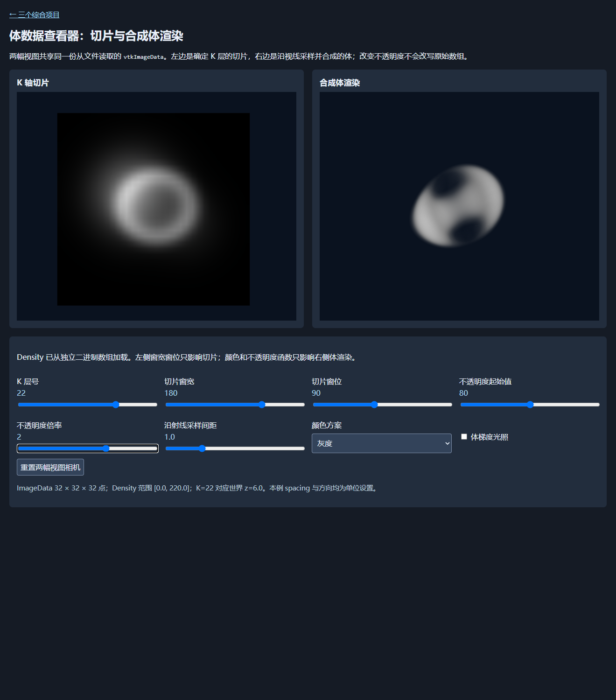Click the K 层号 label
The image size is (616, 700).
click(x=28, y=382)
